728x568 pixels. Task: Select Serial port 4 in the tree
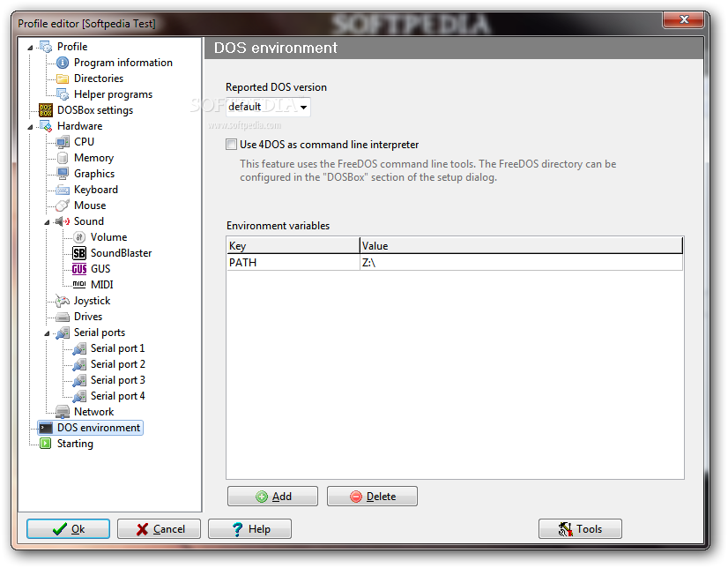117,396
